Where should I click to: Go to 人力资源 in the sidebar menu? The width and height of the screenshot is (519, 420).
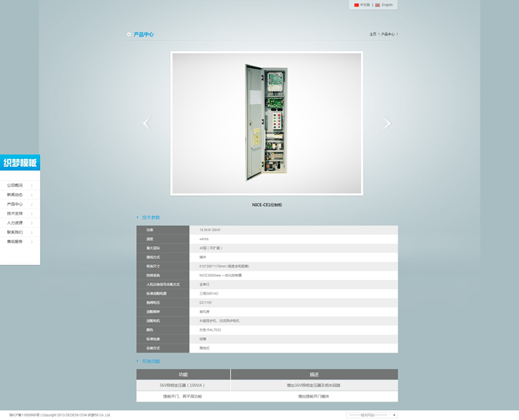pyautogui.click(x=15, y=223)
